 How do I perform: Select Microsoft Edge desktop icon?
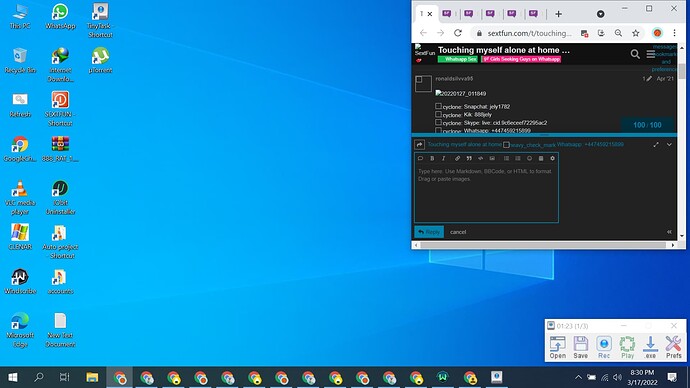20,330
